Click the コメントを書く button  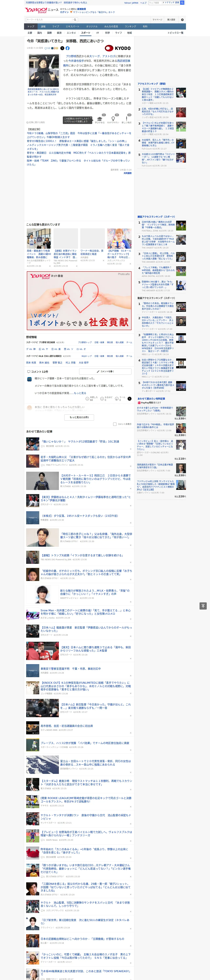point(105,371)
